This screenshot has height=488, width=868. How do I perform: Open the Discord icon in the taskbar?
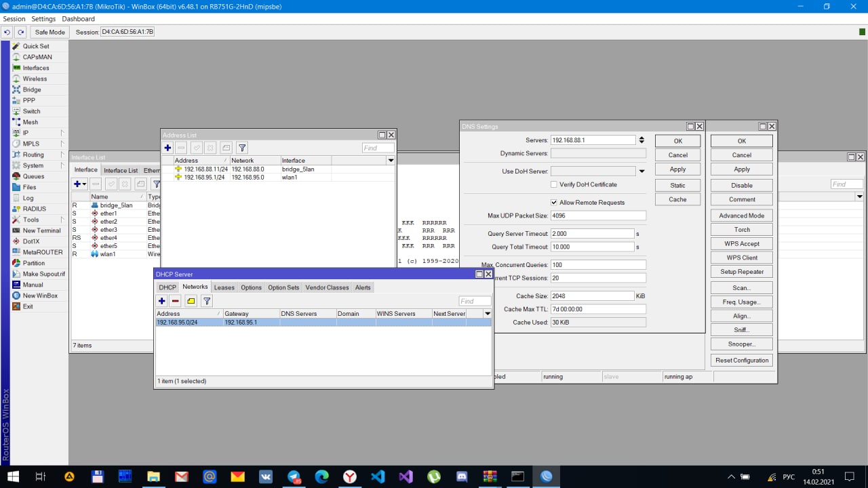pyautogui.click(x=462, y=476)
